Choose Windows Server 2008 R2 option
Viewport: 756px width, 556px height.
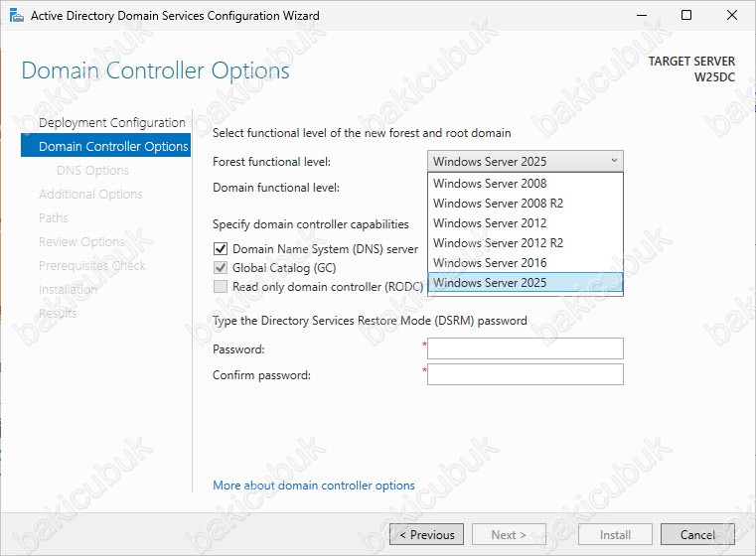click(x=526, y=203)
